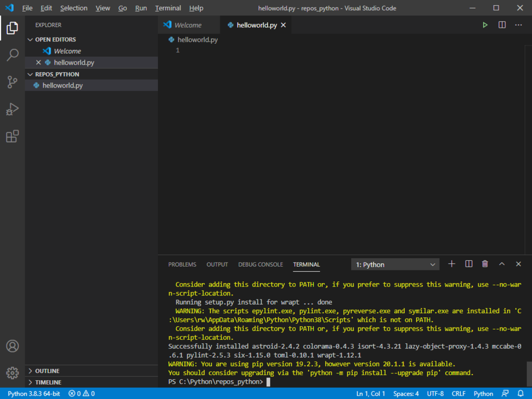Viewport: 532px width, 399px height.
Task: Select Welcome in Open Editors list
Action: (x=92, y=51)
